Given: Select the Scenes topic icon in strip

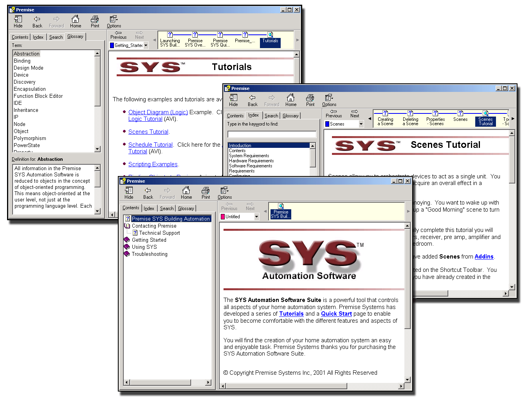Looking at the screenshot, I should pos(460,117).
